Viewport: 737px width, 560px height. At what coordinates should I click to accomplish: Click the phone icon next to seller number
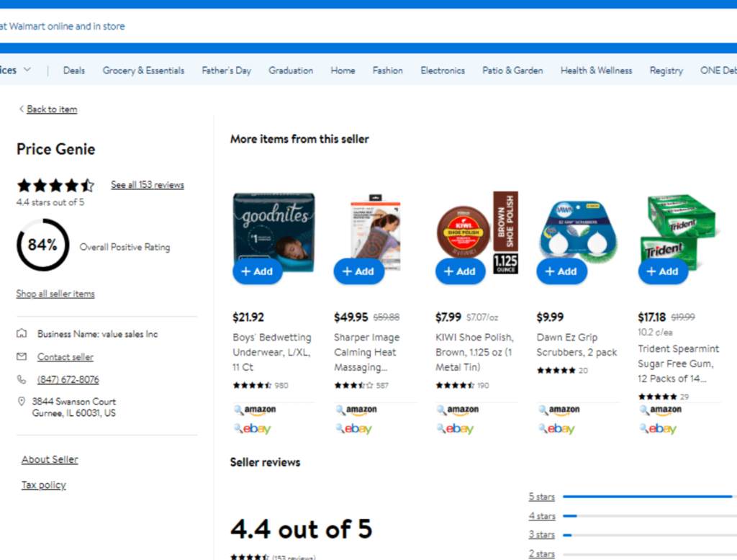(x=22, y=379)
